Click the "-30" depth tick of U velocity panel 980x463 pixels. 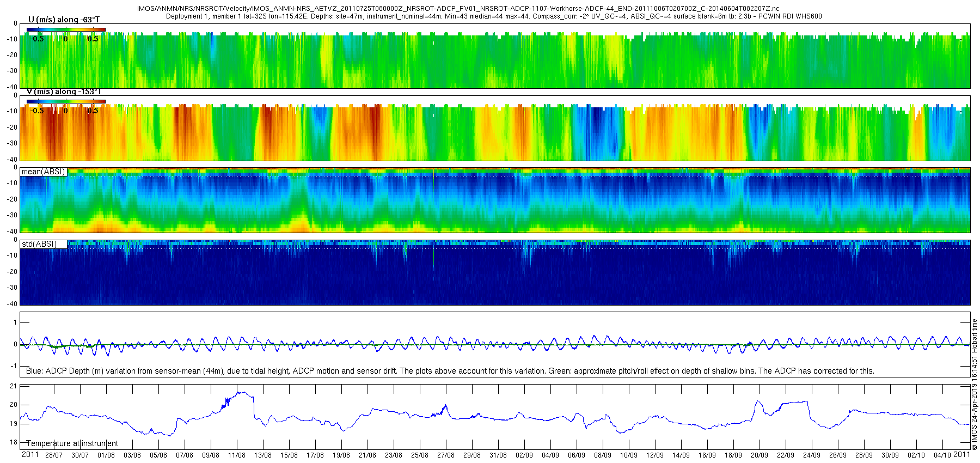tap(12, 71)
